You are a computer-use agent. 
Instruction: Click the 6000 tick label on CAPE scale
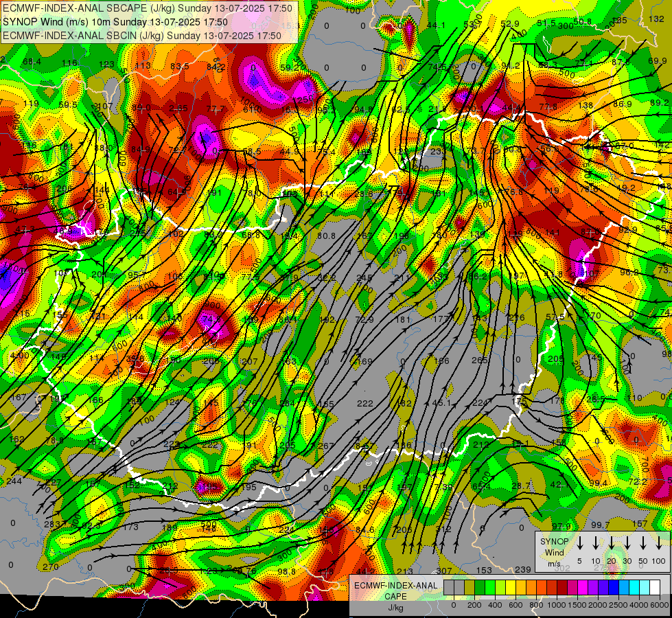click(x=660, y=605)
